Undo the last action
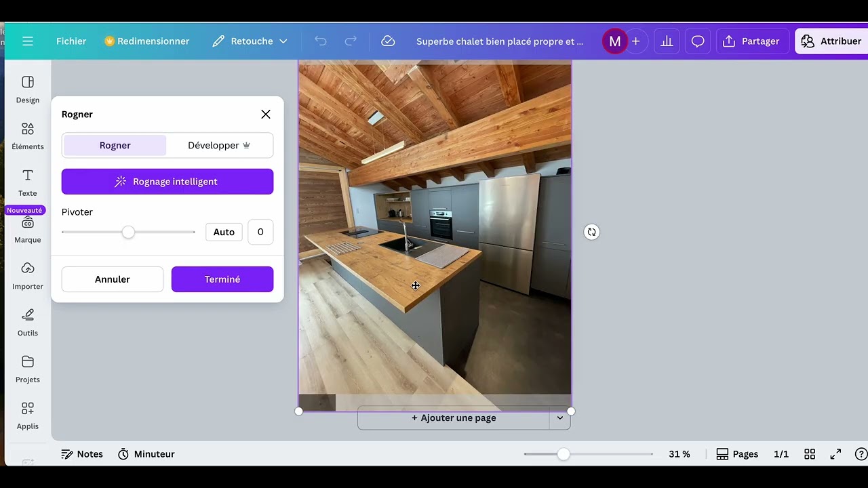This screenshot has height=488, width=868. [x=321, y=41]
